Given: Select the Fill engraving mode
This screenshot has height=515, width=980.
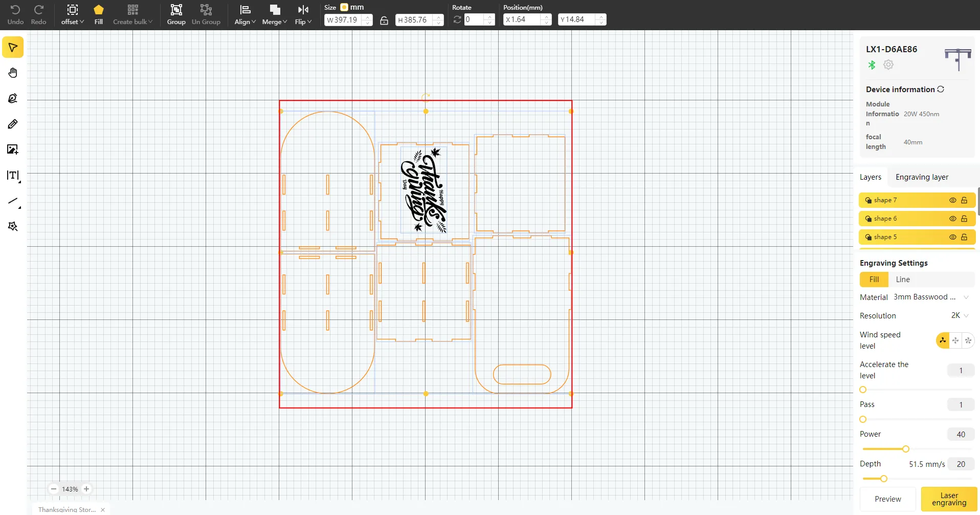Looking at the screenshot, I should [x=874, y=280].
